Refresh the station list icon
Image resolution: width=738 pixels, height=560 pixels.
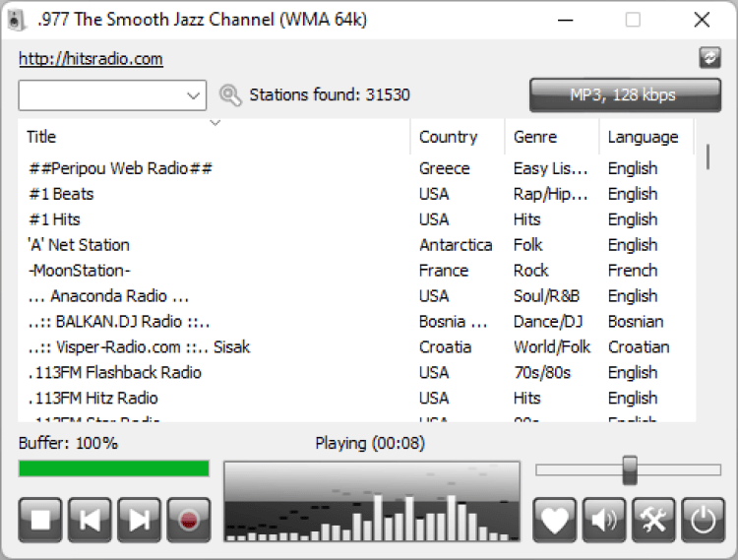pyautogui.click(x=709, y=58)
